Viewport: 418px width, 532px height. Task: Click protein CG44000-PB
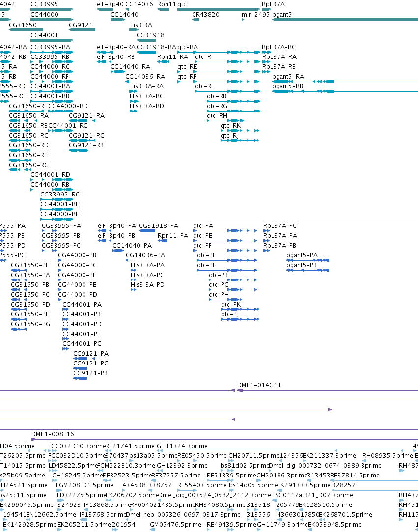77,255
